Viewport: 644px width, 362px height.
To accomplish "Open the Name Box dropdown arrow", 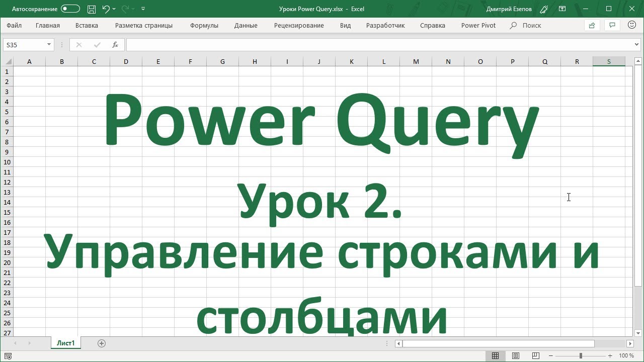I will [49, 45].
